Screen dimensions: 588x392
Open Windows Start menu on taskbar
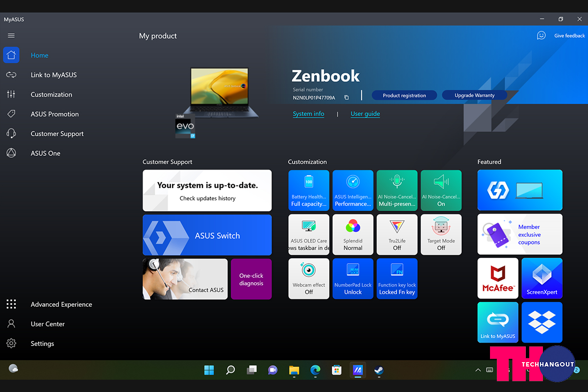(x=209, y=370)
